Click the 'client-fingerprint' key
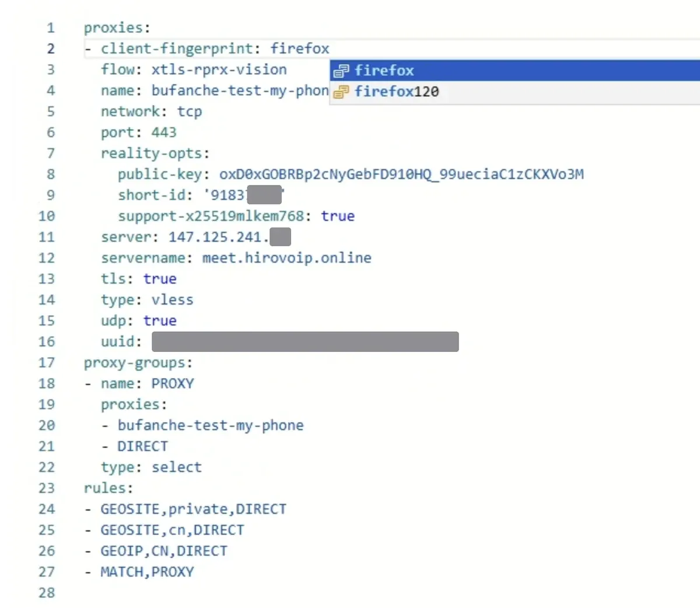The width and height of the screenshot is (700, 608). (x=177, y=48)
